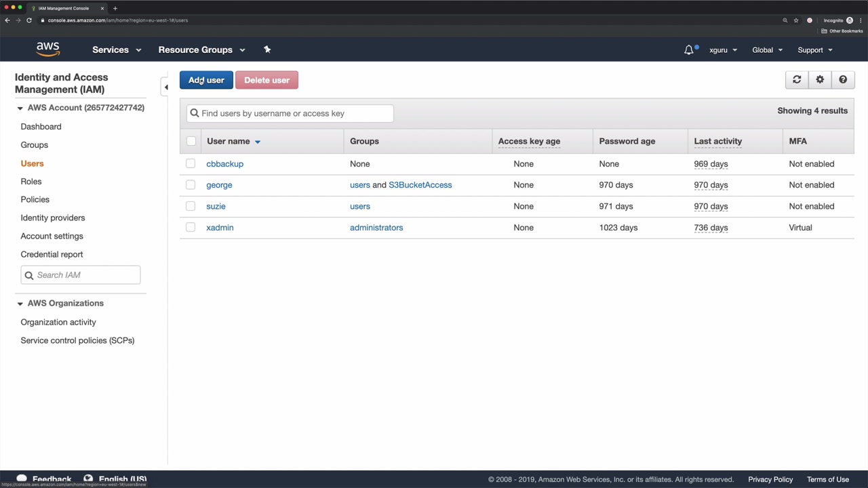Screen dimensions: 868x488
Task: Select the cbbackup user checkbox
Action: pos(191,164)
